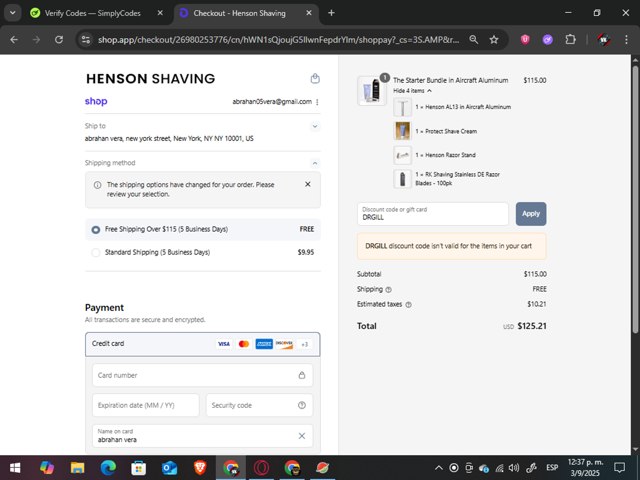Open Outlook from the taskbar
The image size is (640, 480).
pos(169,467)
